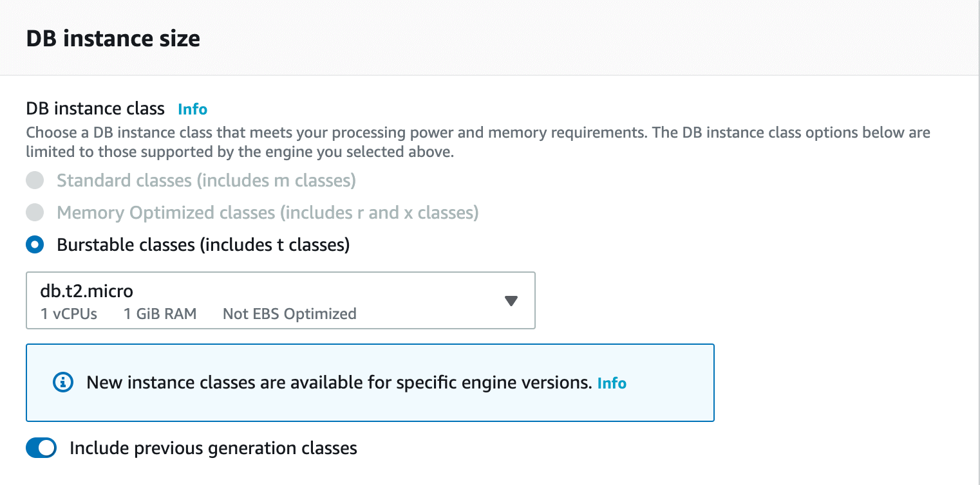Viewport: 980px width, 485px height.
Task: Click the instance class description paragraph
Action: tap(478, 143)
